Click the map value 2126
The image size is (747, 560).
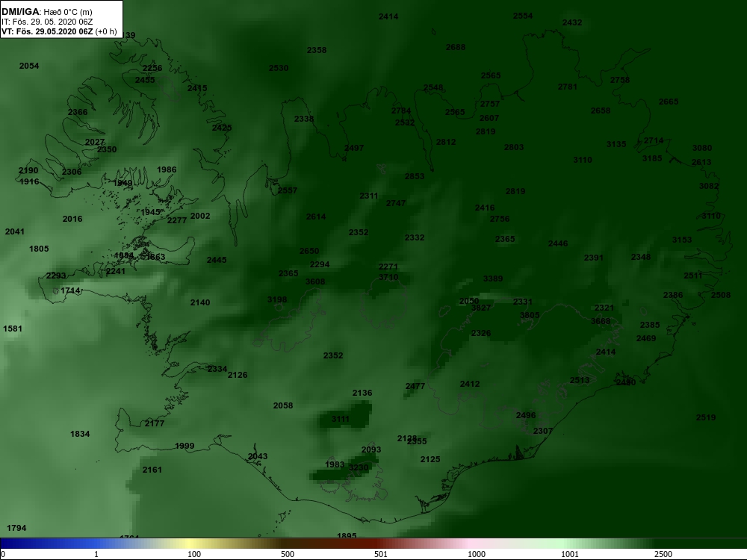click(x=238, y=375)
